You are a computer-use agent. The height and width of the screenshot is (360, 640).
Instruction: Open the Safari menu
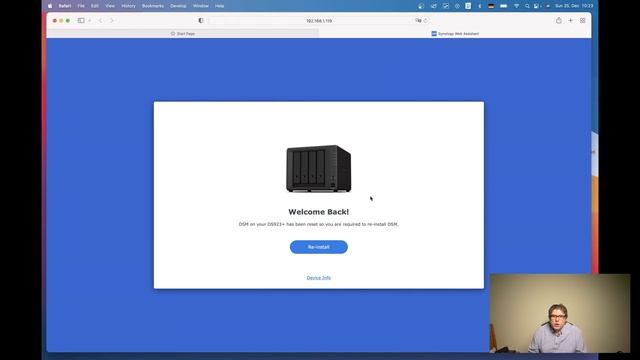pos(64,6)
